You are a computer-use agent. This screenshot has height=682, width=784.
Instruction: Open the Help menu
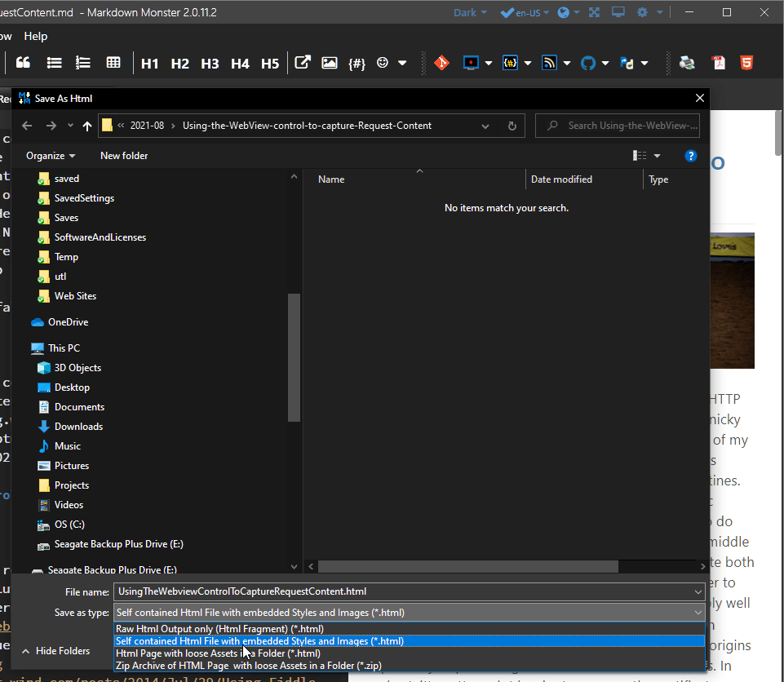pyautogui.click(x=36, y=36)
